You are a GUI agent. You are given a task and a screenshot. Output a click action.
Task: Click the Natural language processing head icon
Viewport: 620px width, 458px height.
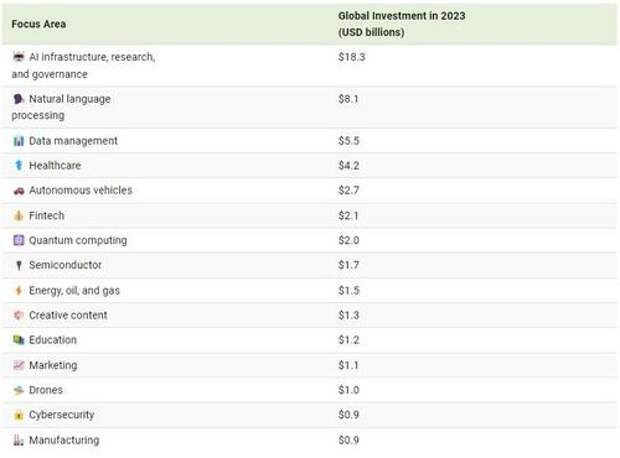coord(18,98)
